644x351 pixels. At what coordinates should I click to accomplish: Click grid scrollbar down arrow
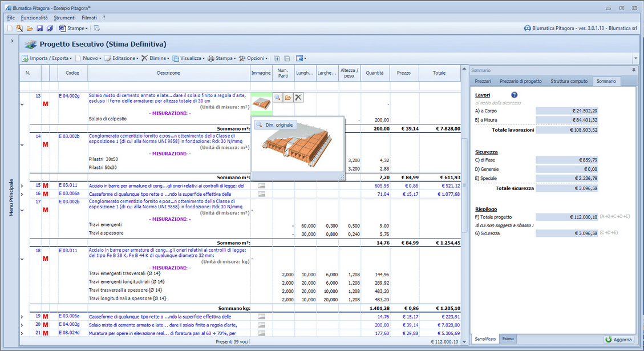tap(464, 341)
